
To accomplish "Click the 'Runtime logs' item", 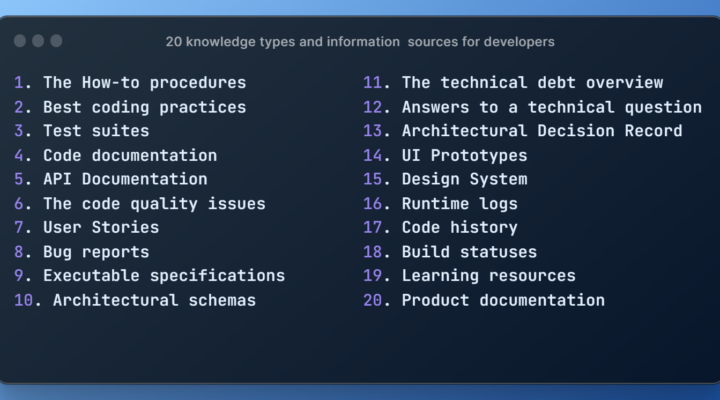I will click(x=459, y=203).
